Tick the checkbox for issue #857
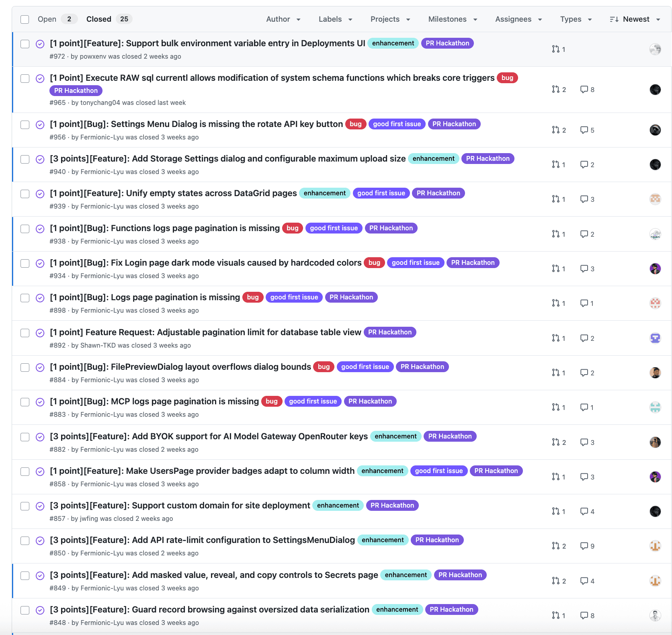The image size is (672, 635). point(25,506)
